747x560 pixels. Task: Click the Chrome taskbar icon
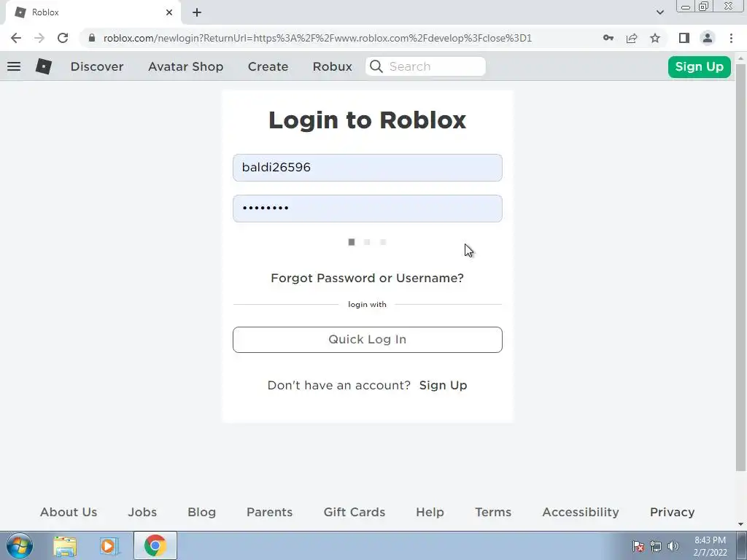pos(155,545)
